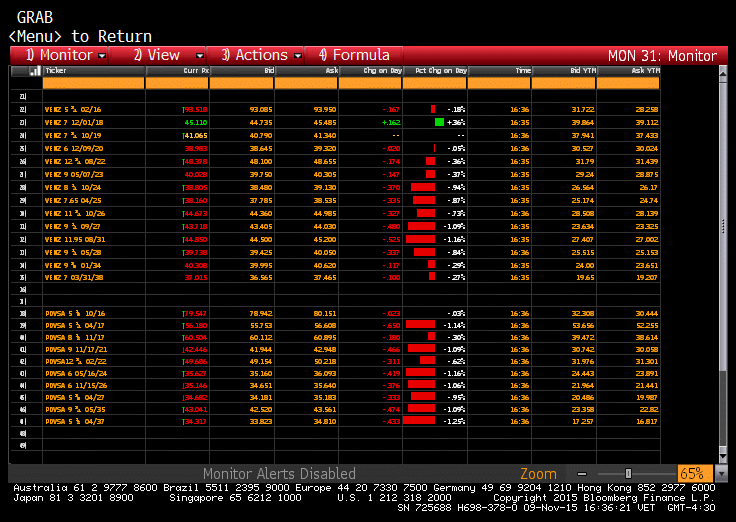
Task: Click the chart icon in header corner
Action: [35, 71]
